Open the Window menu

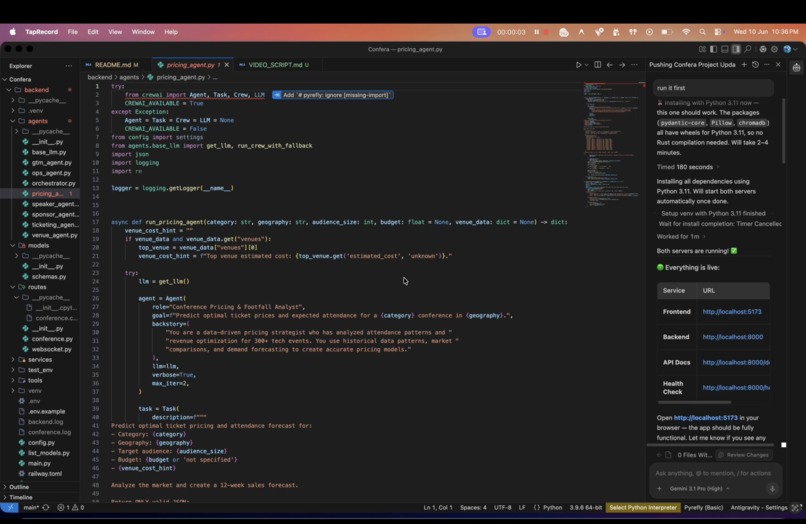coord(143,32)
